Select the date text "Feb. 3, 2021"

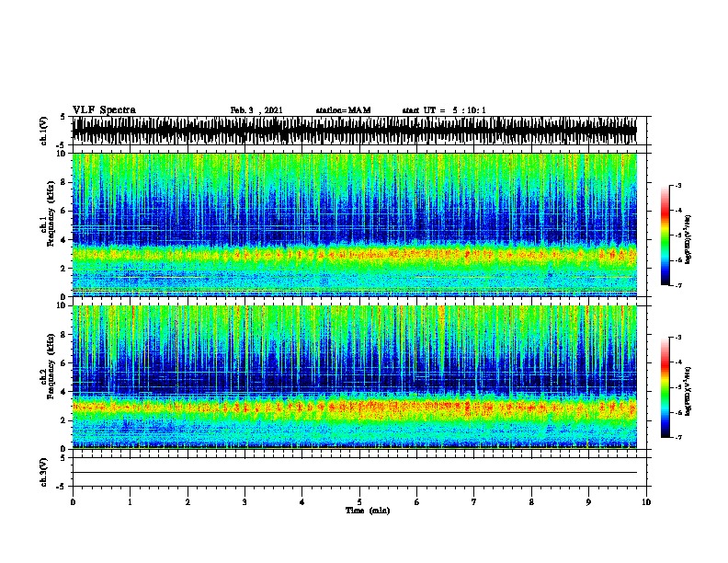[x=256, y=110]
